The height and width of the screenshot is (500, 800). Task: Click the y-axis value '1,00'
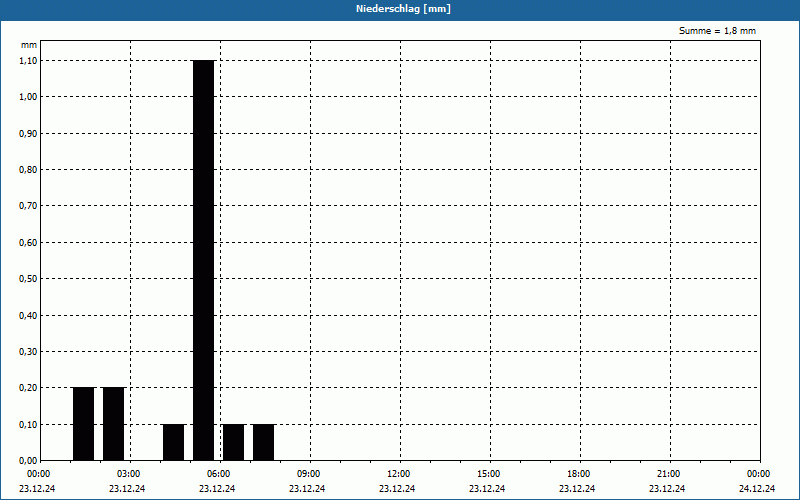[28, 97]
